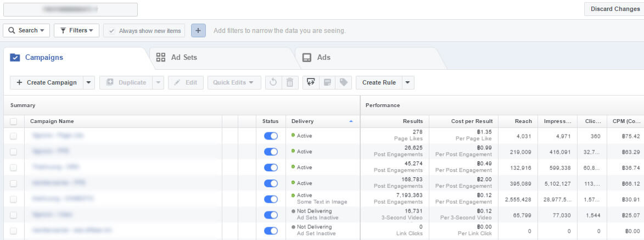
Task: Click the revert (undo arrow) icon
Action: click(272, 82)
